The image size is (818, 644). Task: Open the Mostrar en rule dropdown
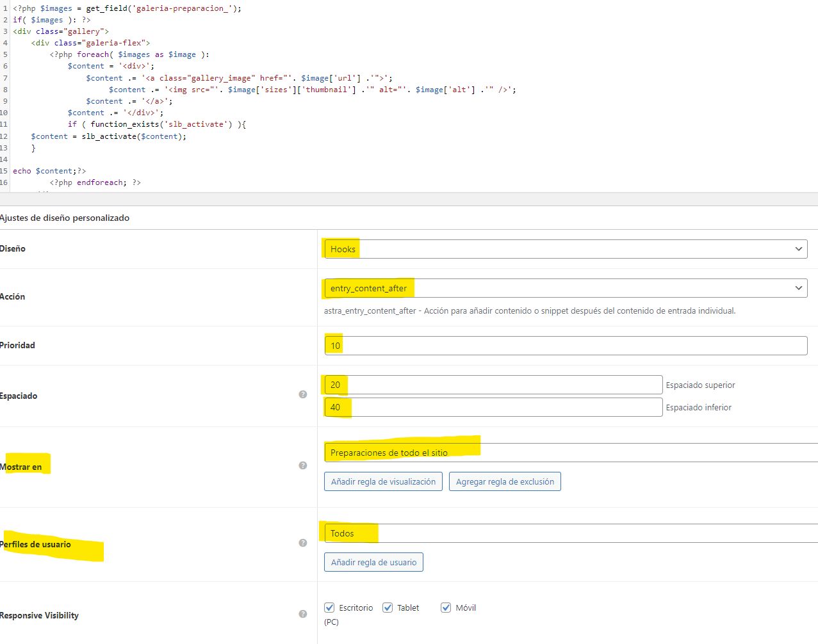pyautogui.click(x=570, y=453)
